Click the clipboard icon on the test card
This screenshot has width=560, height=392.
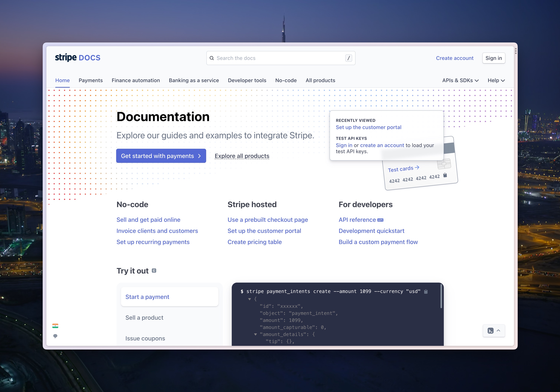pyautogui.click(x=445, y=175)
